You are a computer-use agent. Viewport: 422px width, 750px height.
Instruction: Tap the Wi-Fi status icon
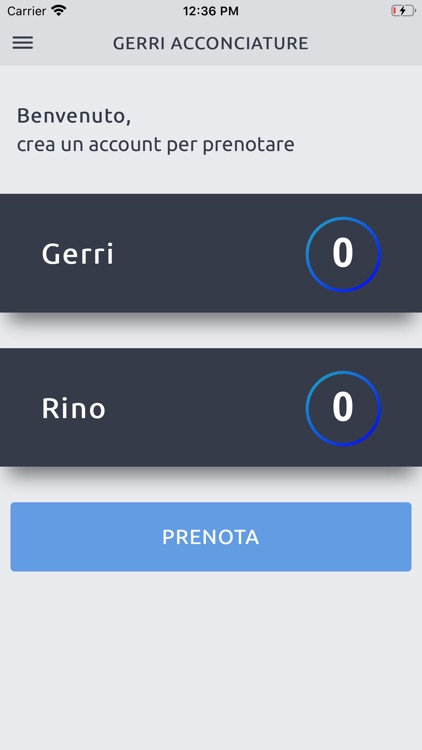(x=59, y=11)
